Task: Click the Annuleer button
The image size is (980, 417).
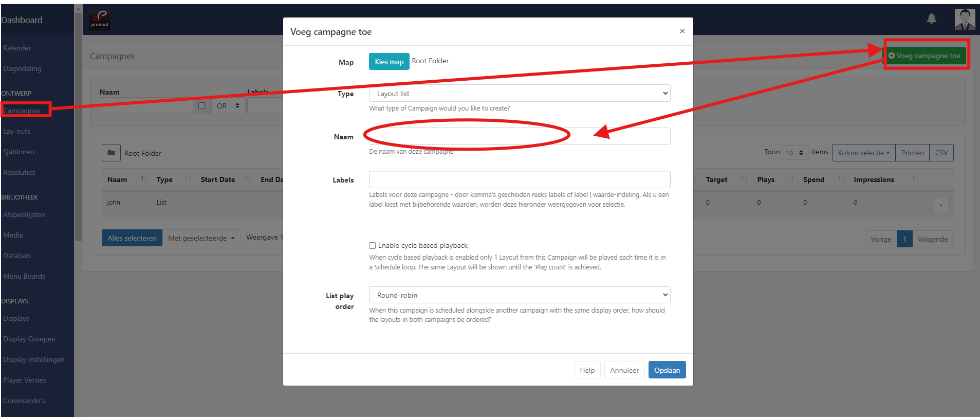Action: (x=624, y=370)
